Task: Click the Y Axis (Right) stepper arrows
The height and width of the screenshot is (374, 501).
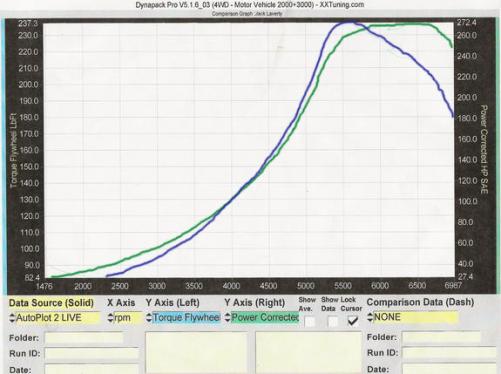Action: (227, 317)
